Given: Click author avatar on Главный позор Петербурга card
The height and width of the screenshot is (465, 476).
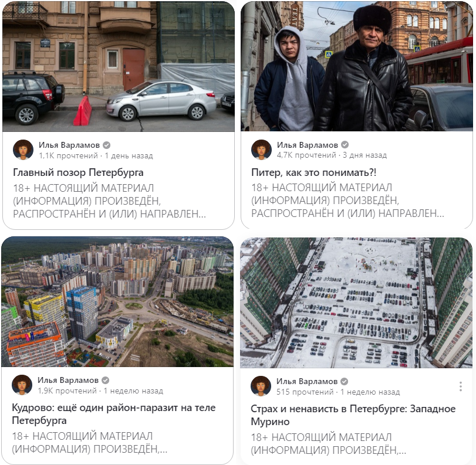Looking at the screenshot, I should click(x=23, y=150).
